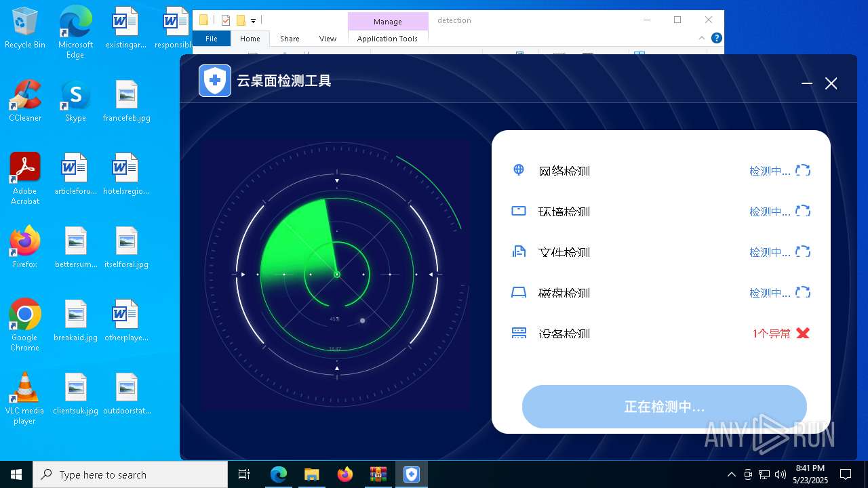Click the Properties quick access icon in Explorer
The height and width of the screenshot is (488, 868).
(226, 20)
